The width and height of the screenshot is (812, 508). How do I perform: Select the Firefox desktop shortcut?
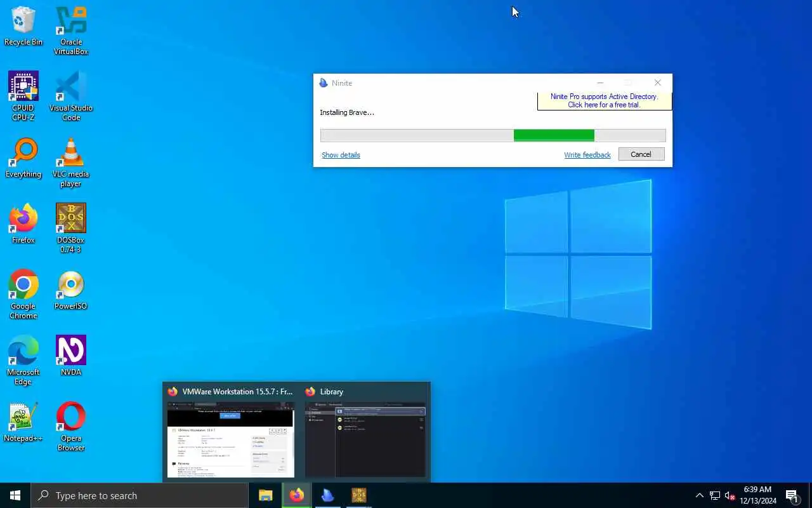coord(23,224)
